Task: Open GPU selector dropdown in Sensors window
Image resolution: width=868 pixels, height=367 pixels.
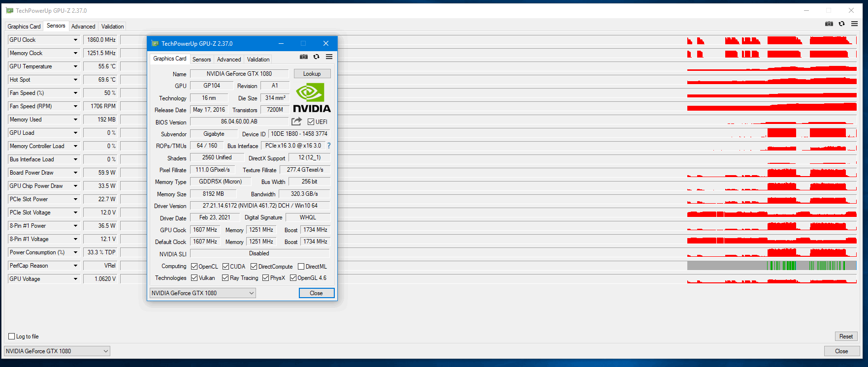Action: pos(57,351)
